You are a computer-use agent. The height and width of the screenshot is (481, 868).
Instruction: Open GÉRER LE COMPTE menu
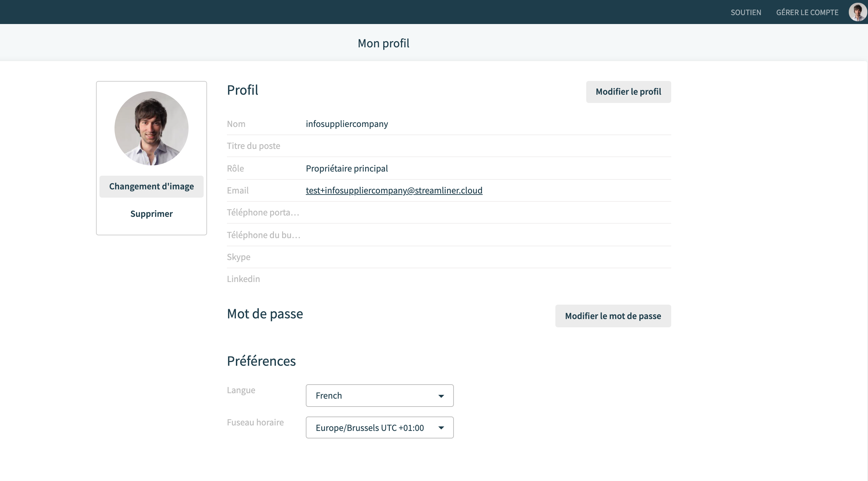pos(807,12)
